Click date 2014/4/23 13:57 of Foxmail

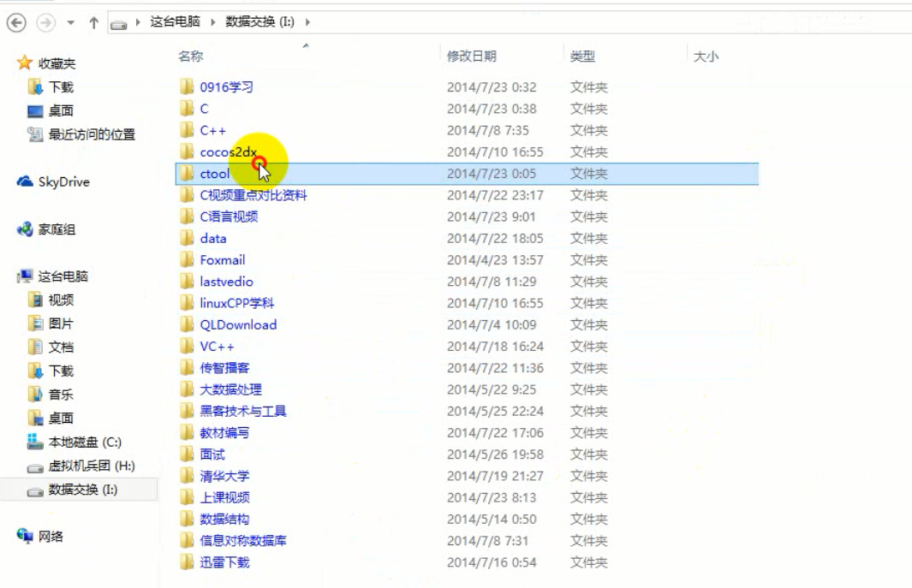[495, 260]
